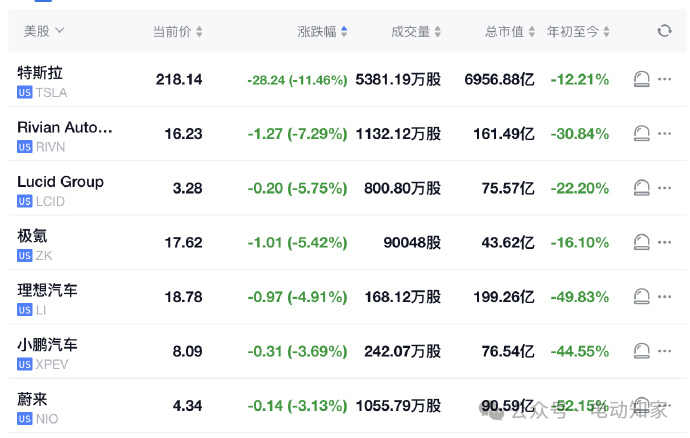Select the RIVN ticker symbol

[x=50, y=147]
